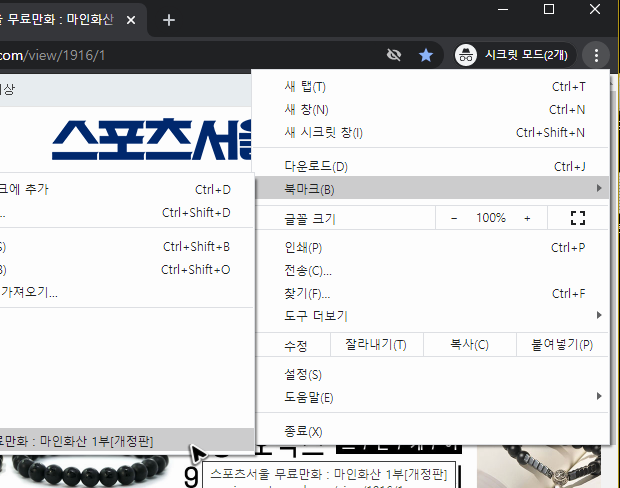Select 찾기(F)... menu item
This screenshot has width=620, height=488.
(x=432, y=293)
